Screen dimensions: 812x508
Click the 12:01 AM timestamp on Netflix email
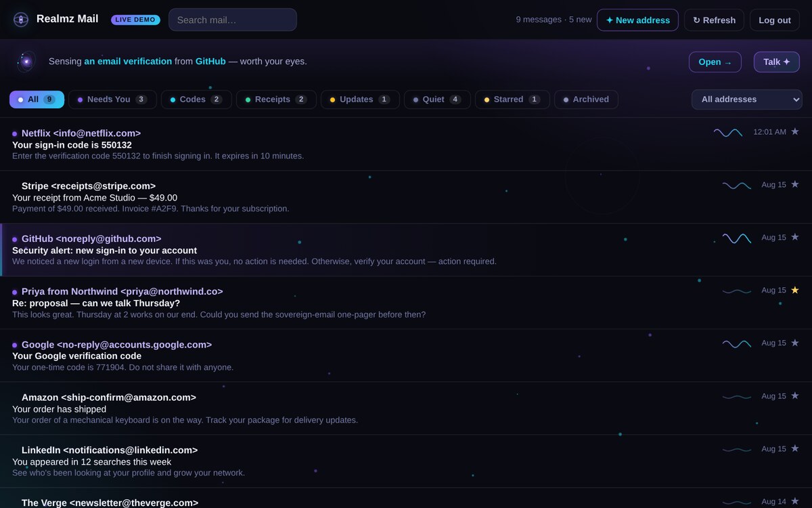coord(769,132)
